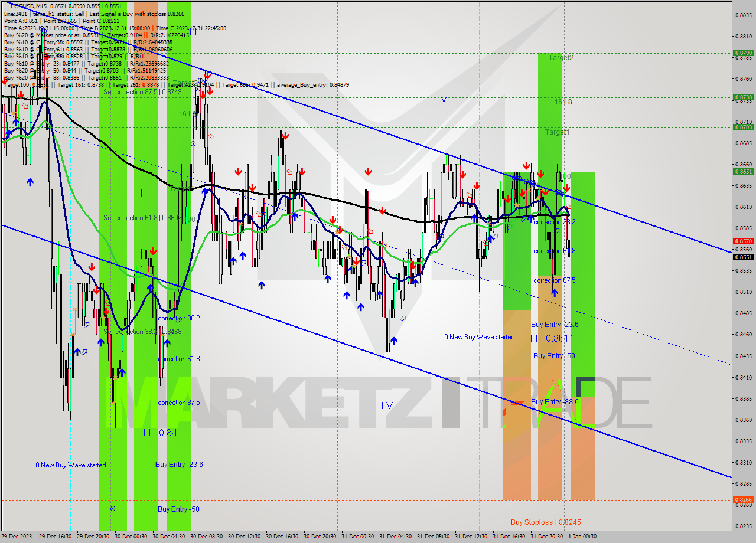Click 0 New Buy Wave started near 0.8511
Image resolution: width=756 pixels, height=543 pixels.
click(x=480, y=337)
